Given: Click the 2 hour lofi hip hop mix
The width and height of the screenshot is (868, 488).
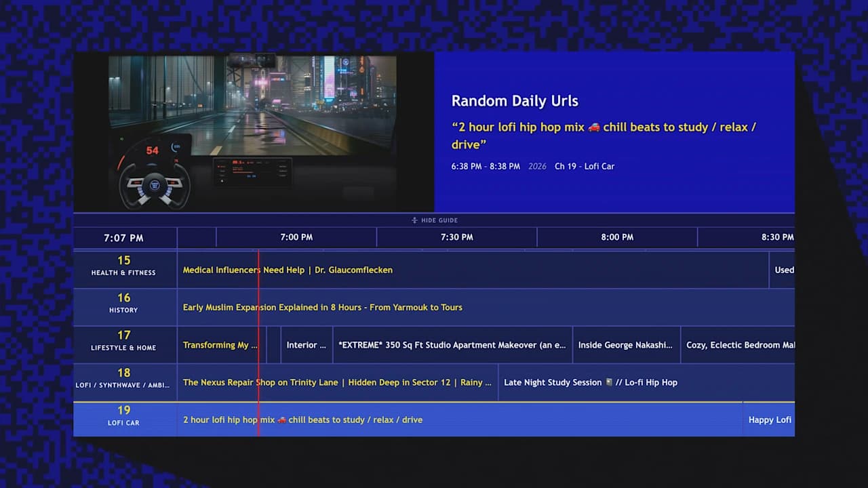Looking at the screenshot, I should (x=303, y=420).
